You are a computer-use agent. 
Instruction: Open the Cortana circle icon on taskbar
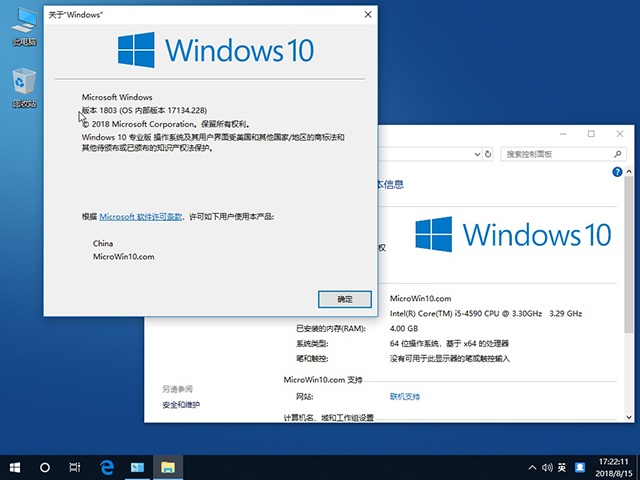pos(45,467)
